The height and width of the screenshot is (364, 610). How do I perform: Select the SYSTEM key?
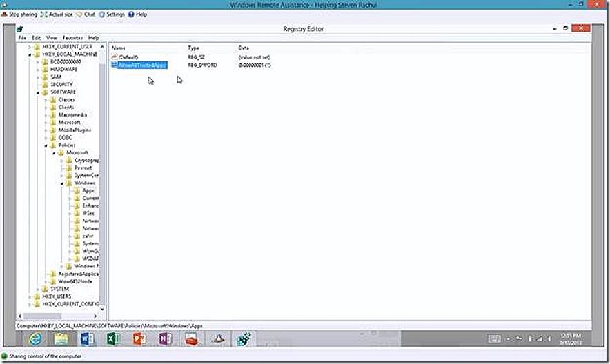(59, 289)
